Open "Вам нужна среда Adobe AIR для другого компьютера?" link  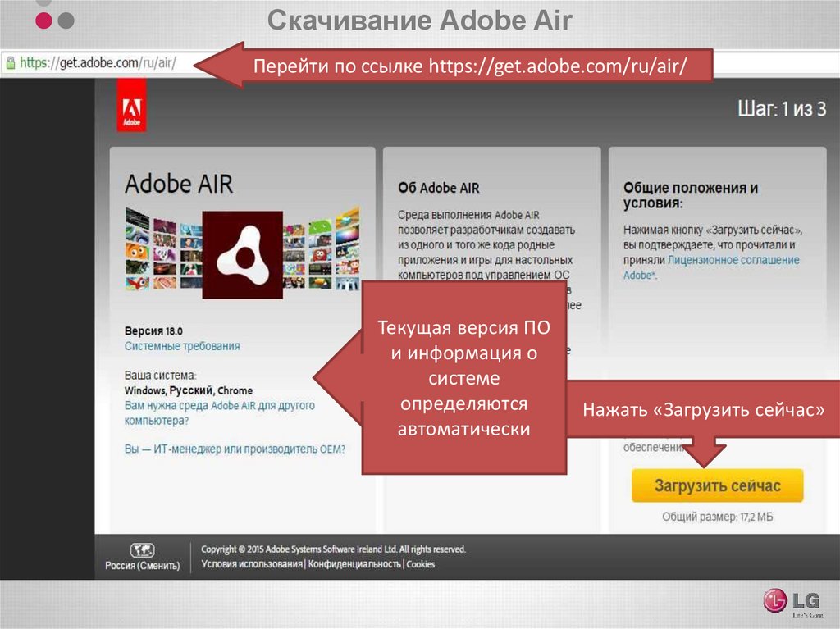pyautogui.click(x=220, y=413)
